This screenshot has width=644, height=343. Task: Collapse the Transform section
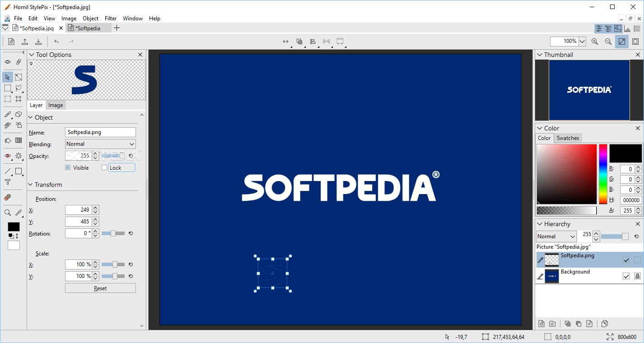click(x=31, y=185)
